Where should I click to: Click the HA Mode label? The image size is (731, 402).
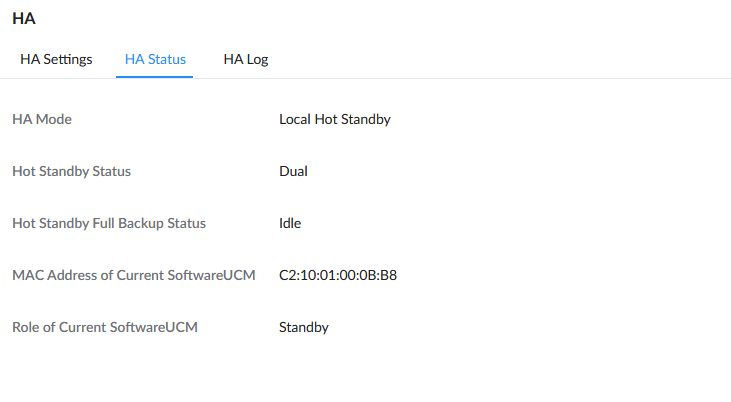point(42,119)
